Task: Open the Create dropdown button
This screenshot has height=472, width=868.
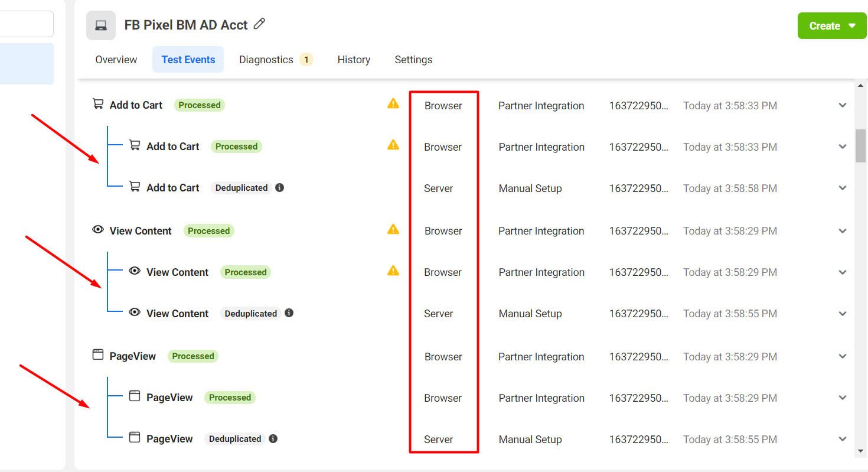Action: point(832,26)
